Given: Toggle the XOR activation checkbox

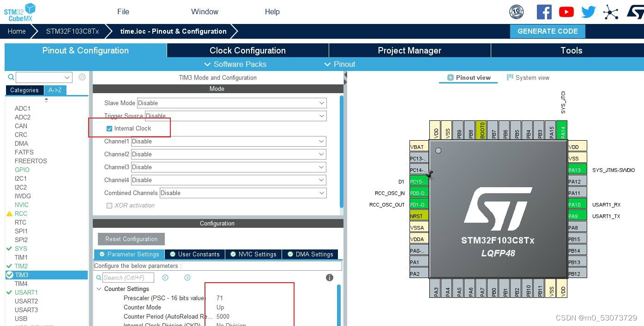Looking at the screenshot, I should pyautogui.click(x=109, y=206).
